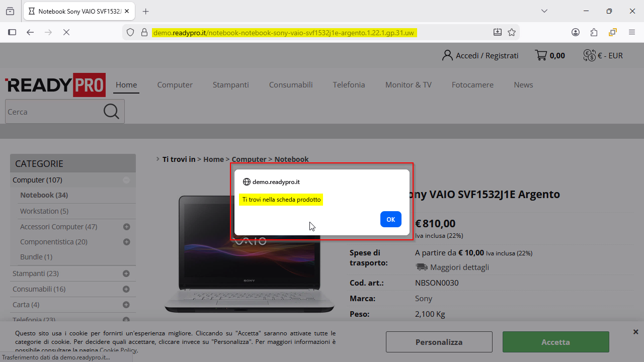The image size is (644, 362).
Task: Open the Telefonia menu item
Action: (349, 84)
